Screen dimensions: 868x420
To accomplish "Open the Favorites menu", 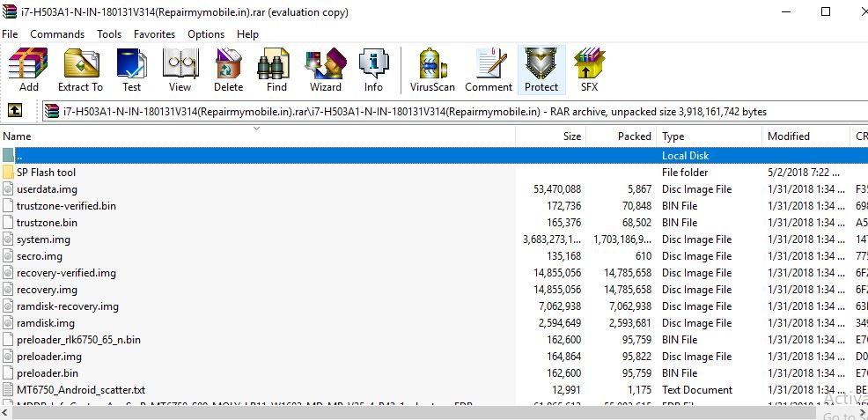I will (x=154, y=34).
